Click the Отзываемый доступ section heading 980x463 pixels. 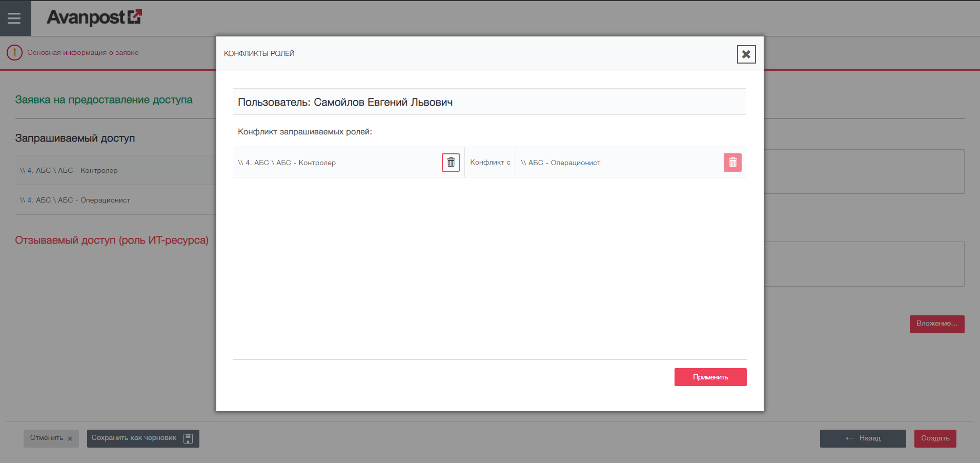(x=112, y=240)
